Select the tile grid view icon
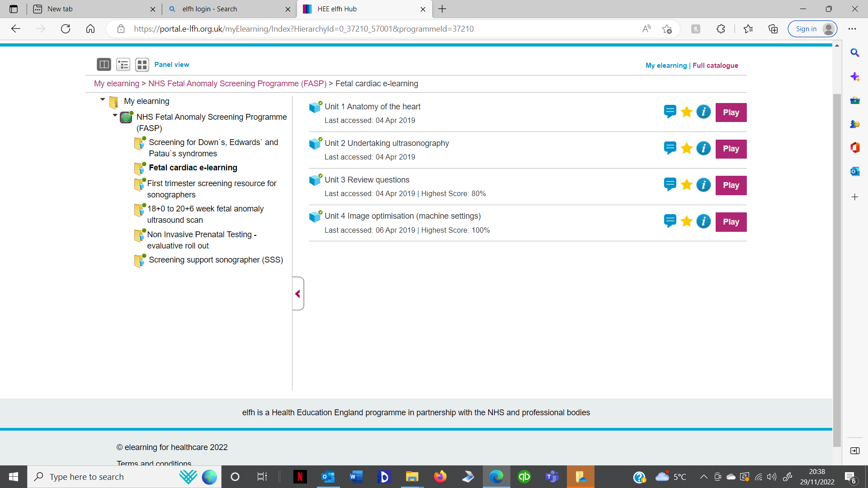Viewport: 868px width, 488px height. [x=142, y=65]
